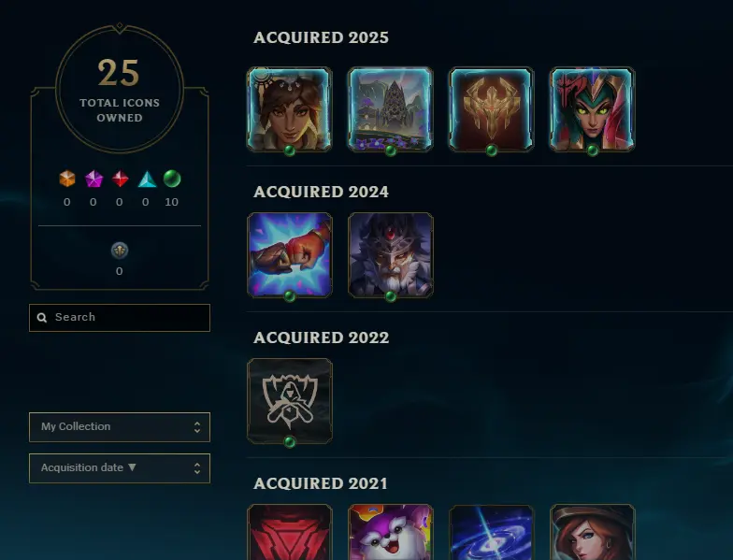Screen dimensions: 733x560
Task: Open the My Collection dropdown
Action: [x=120, y=426]
